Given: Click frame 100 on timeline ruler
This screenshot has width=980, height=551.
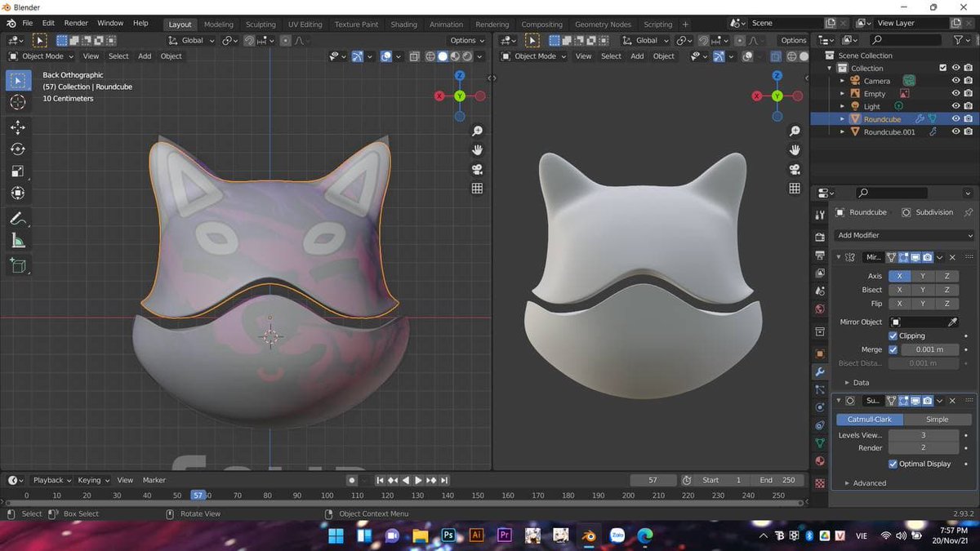Looking at the screenshot, I should coord(327,495).
